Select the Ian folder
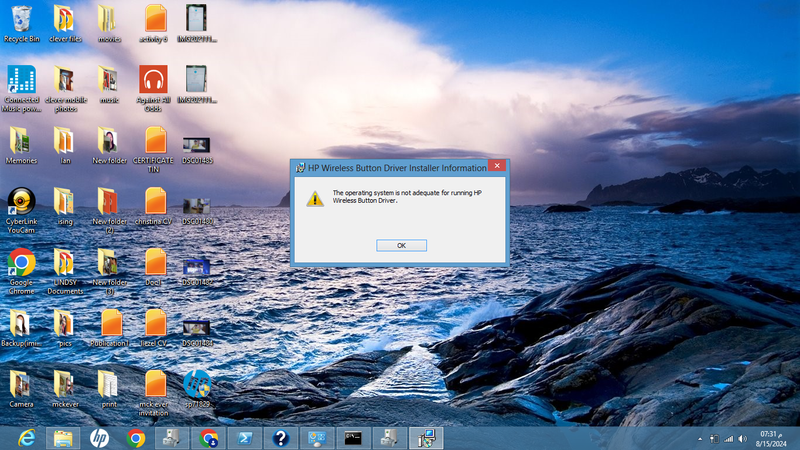This screenshot has width=800, height=450. [65, 145]
